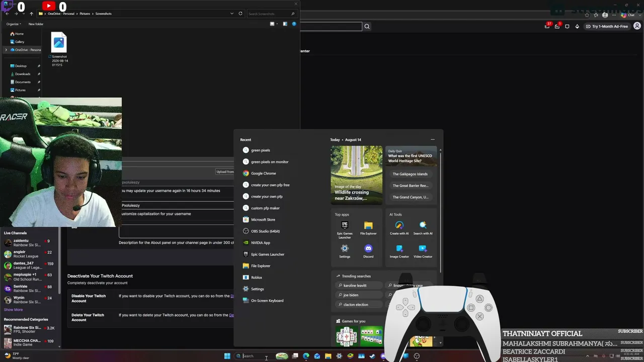Launch Microsoft Edge from the taskbar
Screen dimensions: 644x362
coord(306,356)
